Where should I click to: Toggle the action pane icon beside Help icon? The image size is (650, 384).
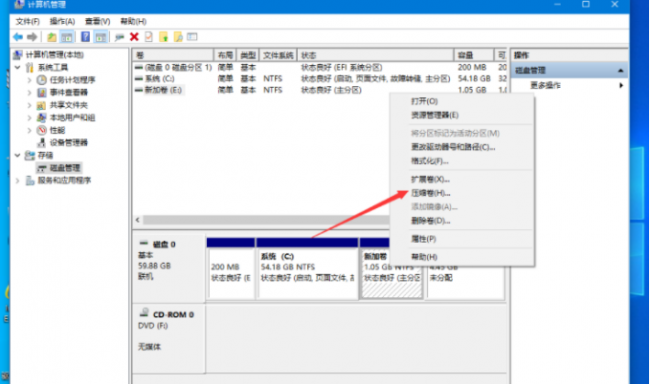click(100, 37)
